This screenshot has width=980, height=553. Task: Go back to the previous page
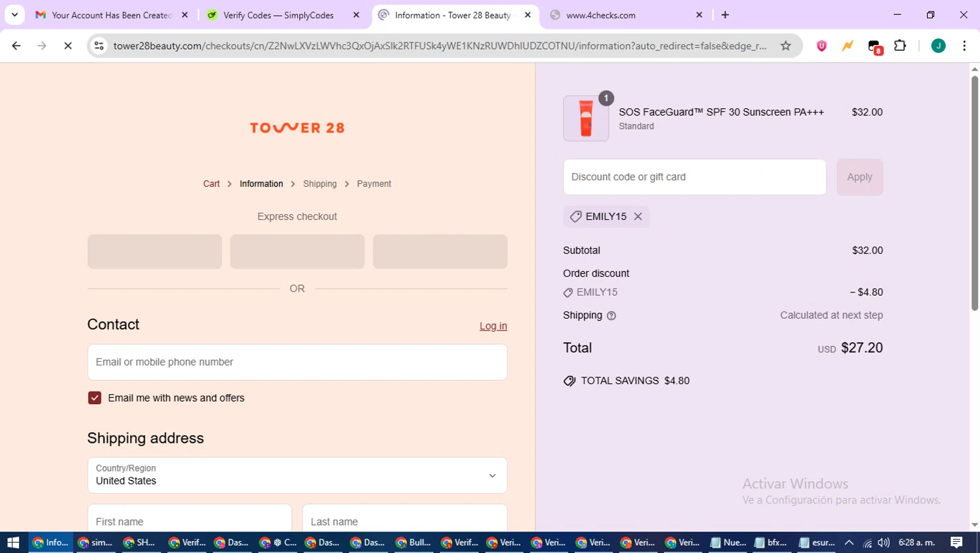[x=16, y=46]
